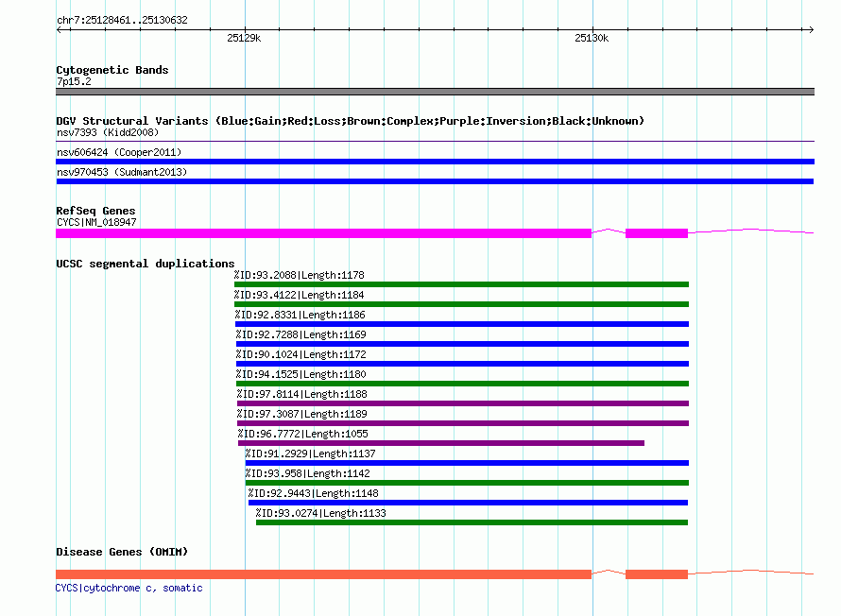Click the thin purple nsv7393 inversion line
The height and width of the screenshot is (616, 841).
pyautogui.click(x=435, y=141)
